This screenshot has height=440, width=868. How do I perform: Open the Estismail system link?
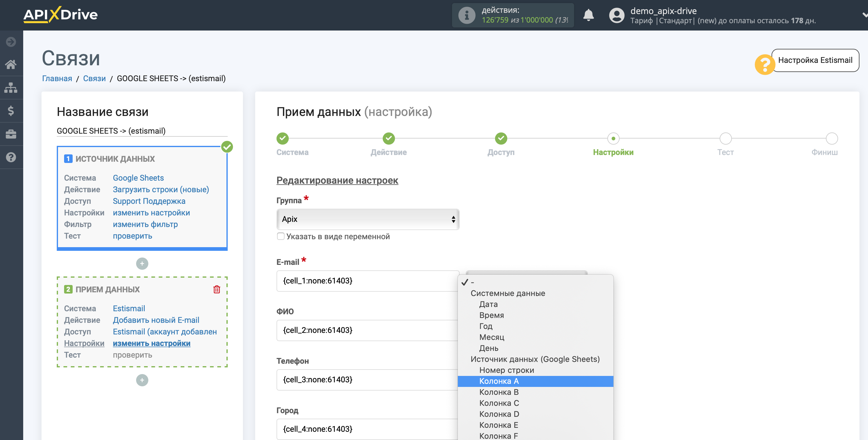[x=129, y=308]
